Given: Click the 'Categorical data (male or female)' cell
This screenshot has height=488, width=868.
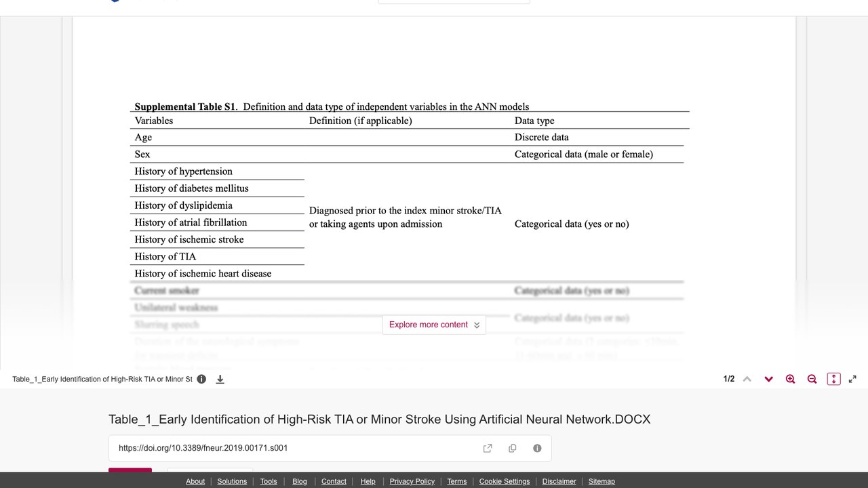Looking at the screenshot, I should (x=584, y=154).
